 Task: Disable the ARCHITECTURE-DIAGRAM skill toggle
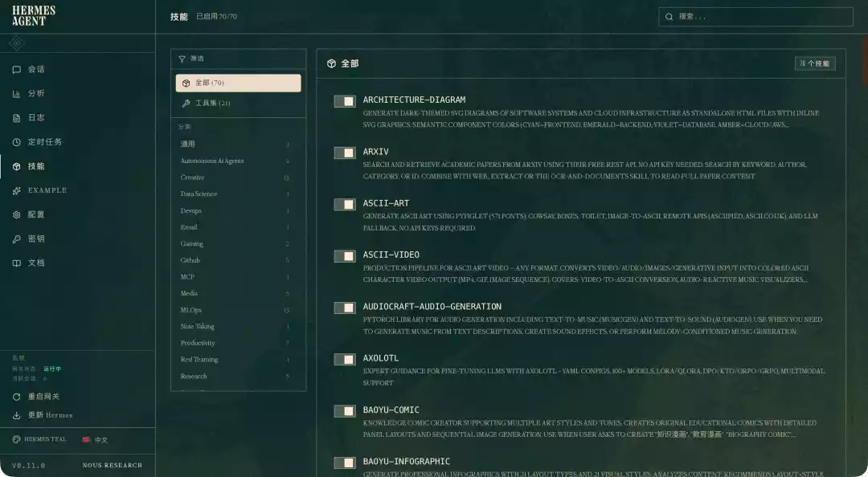pos(345,101)
